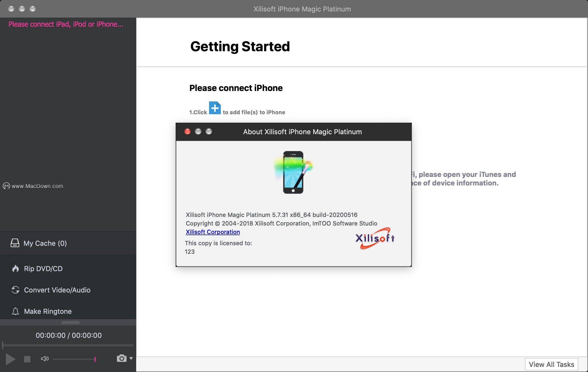Expand the snapshot options dropdown arrow
588x372 pixels.
[131, 358]
